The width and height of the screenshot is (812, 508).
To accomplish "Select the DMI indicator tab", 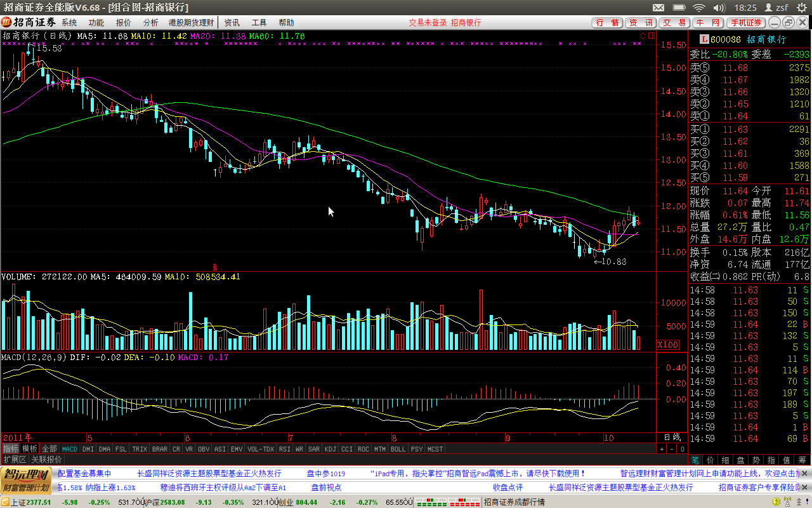I will 88,449.
